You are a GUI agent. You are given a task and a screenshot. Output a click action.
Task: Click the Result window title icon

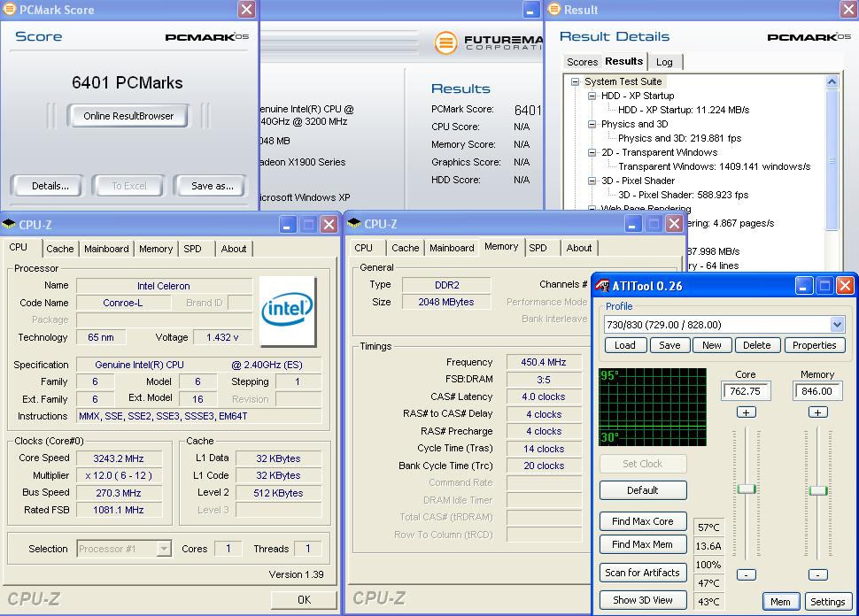click(x=554, y=10)
